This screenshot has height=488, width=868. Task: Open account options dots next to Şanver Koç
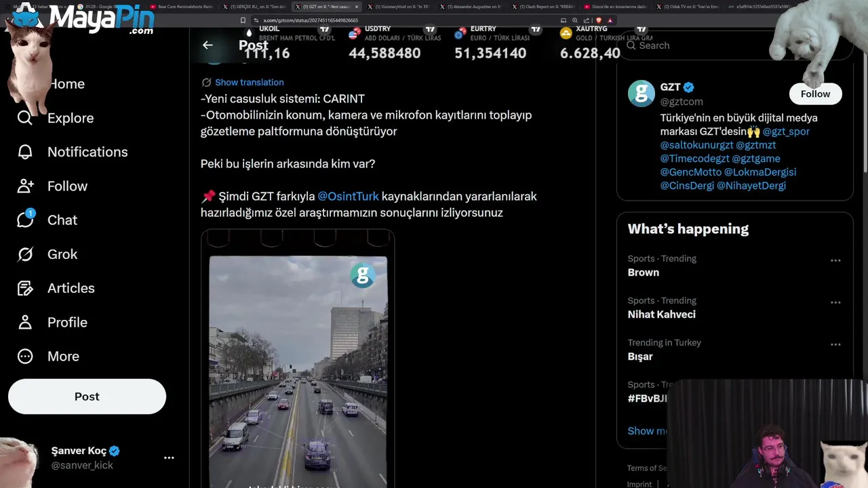tap(169, 457)
